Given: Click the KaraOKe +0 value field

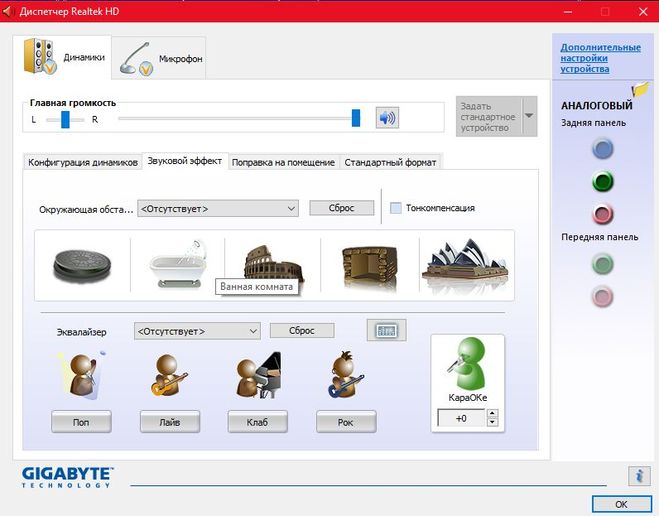Looking at the screenshot, I should (x=462, y=418).
